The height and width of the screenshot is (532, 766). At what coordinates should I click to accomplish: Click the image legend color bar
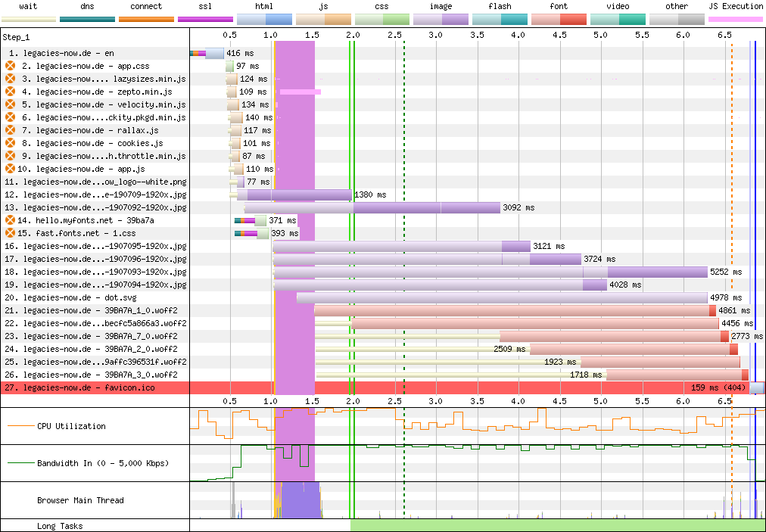coord(441,20)
